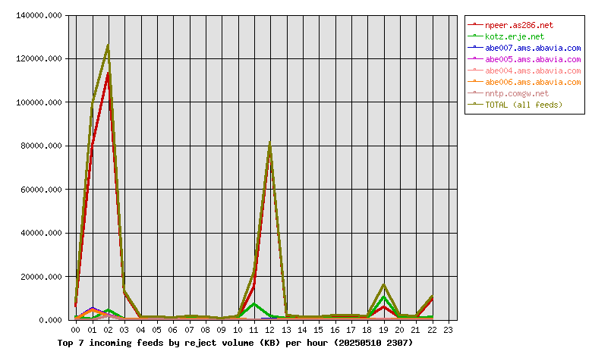Image resolution: width=592 pixels, height=364 pixels.
Task: Click the hour 23 x-axis label
Action: click(x=448, y=330)
